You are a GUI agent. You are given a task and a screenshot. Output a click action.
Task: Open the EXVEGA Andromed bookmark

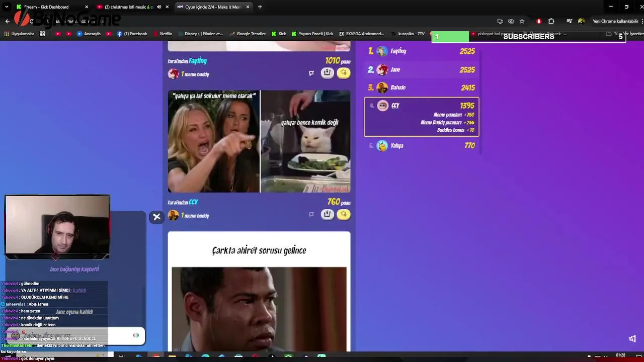point(362,34)
